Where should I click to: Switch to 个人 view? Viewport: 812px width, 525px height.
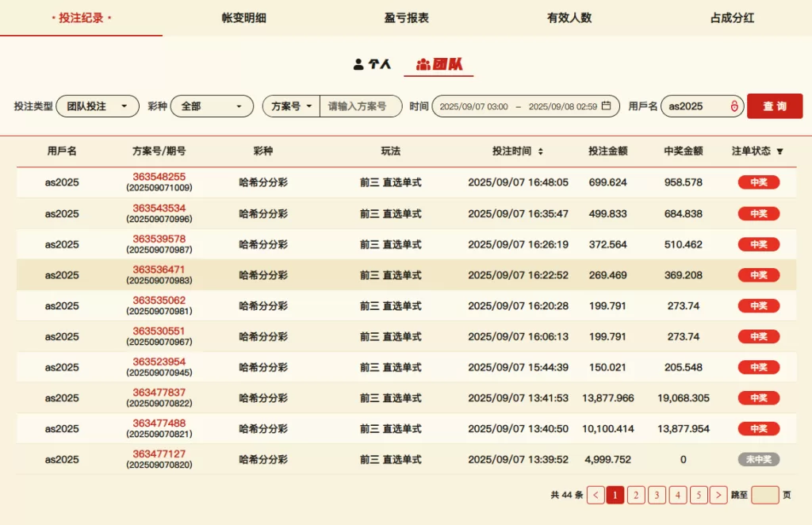(372, 64)
